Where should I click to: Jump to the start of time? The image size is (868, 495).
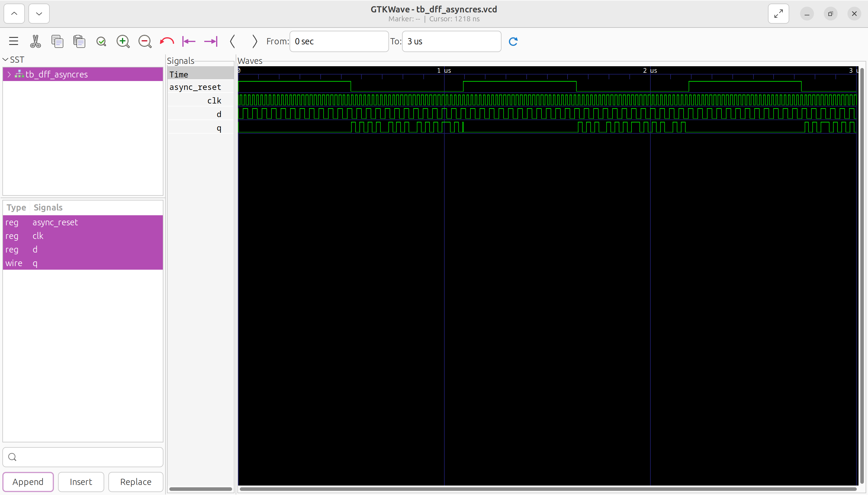189,41
